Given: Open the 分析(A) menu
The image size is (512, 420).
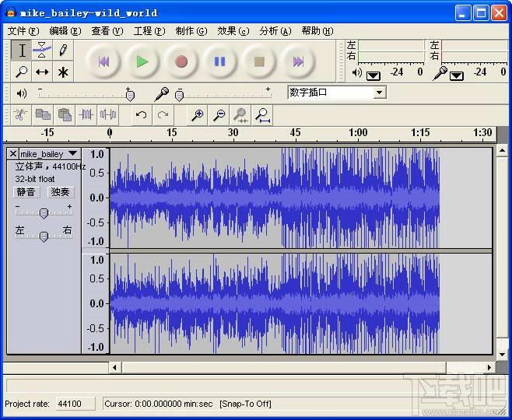Looking at the screenshot, I should [275, 31].
